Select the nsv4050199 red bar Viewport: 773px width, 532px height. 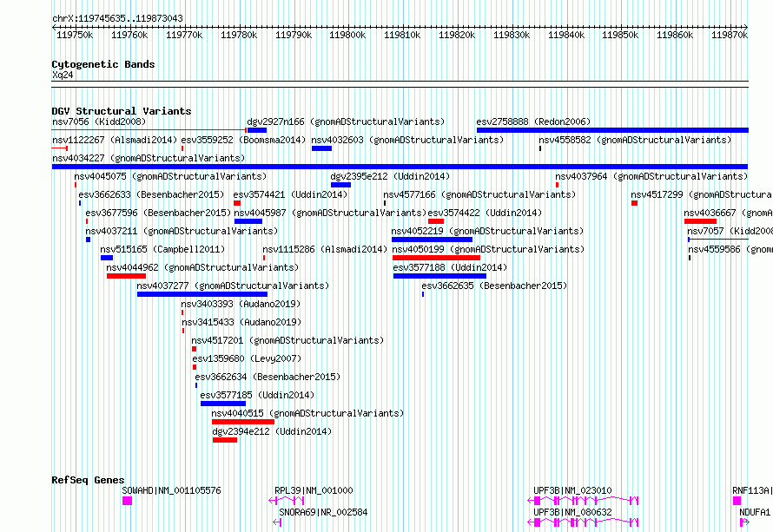coord(436,258)
